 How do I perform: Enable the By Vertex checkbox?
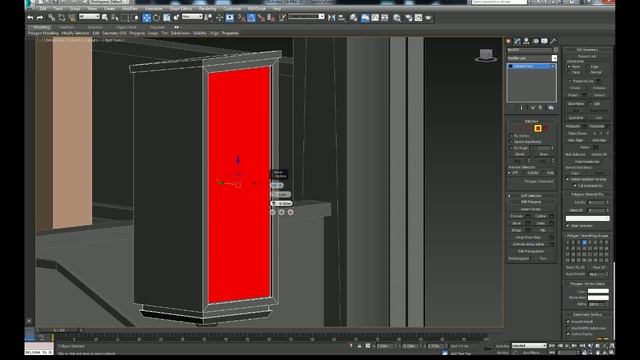pos(511,136)
